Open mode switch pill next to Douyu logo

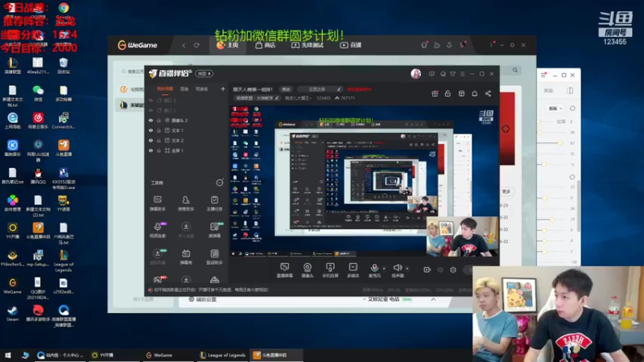click(x=204, y=73)
